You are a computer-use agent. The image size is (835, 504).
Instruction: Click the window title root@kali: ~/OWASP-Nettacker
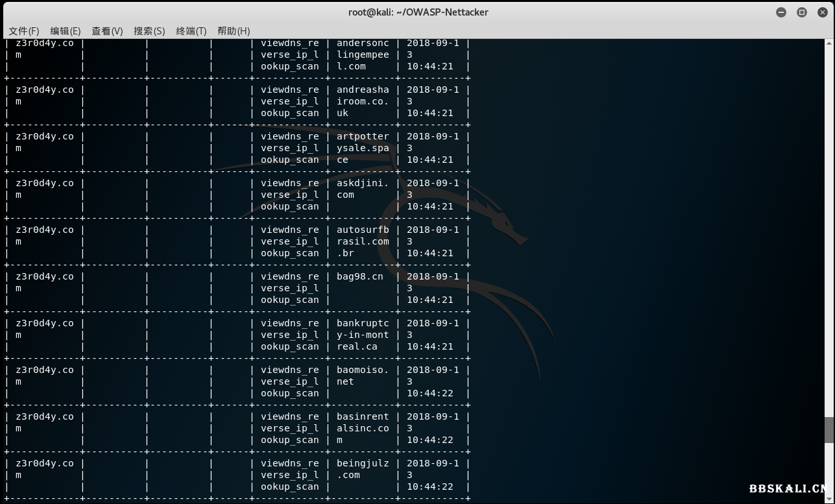[417, 12]
